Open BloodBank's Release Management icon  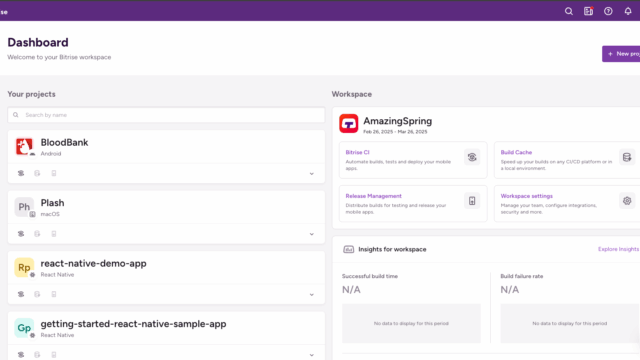[54, 173]
